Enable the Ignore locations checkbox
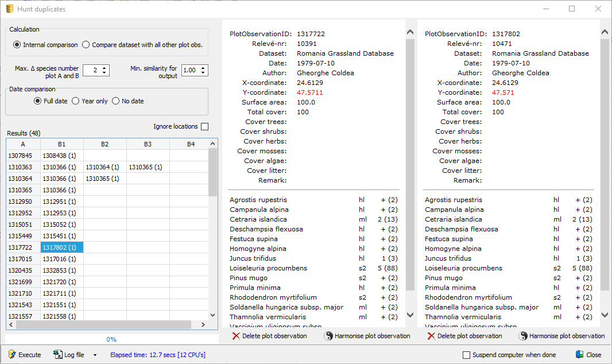 (204, 126)
